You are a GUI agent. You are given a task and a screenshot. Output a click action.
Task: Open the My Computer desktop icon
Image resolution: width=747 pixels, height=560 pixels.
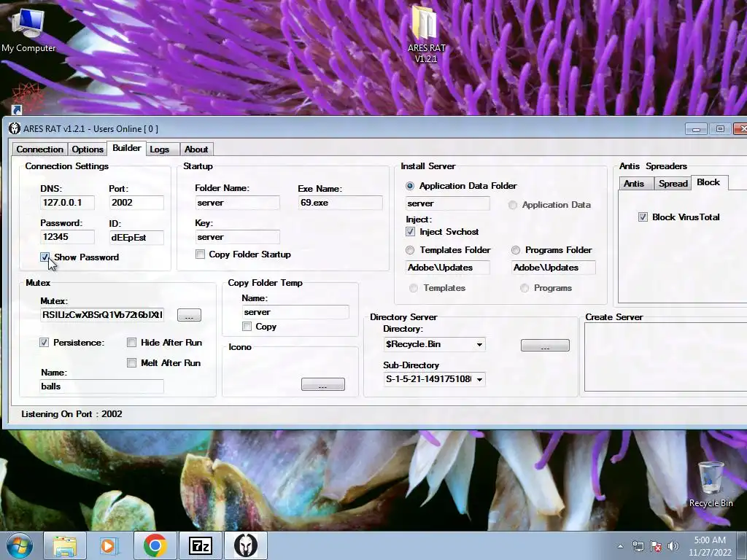pyautogui.click(x=28, y=31)
